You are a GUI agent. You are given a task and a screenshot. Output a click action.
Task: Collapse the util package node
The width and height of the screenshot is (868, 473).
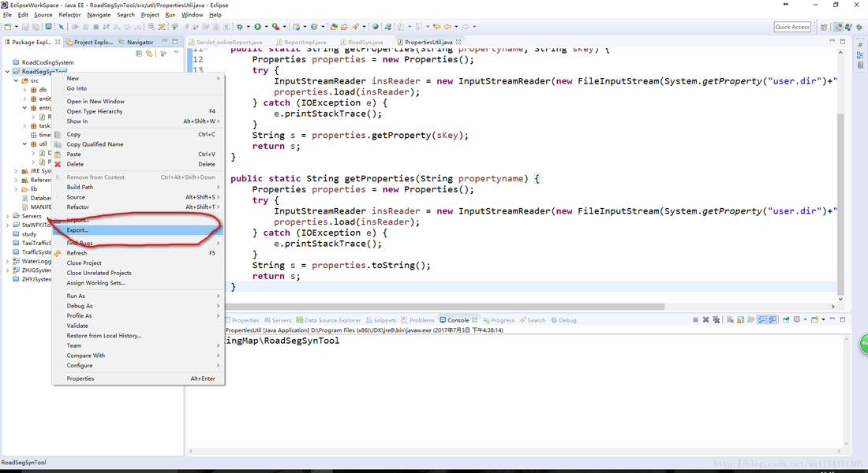pyautogui.click(x=24, y=143)
